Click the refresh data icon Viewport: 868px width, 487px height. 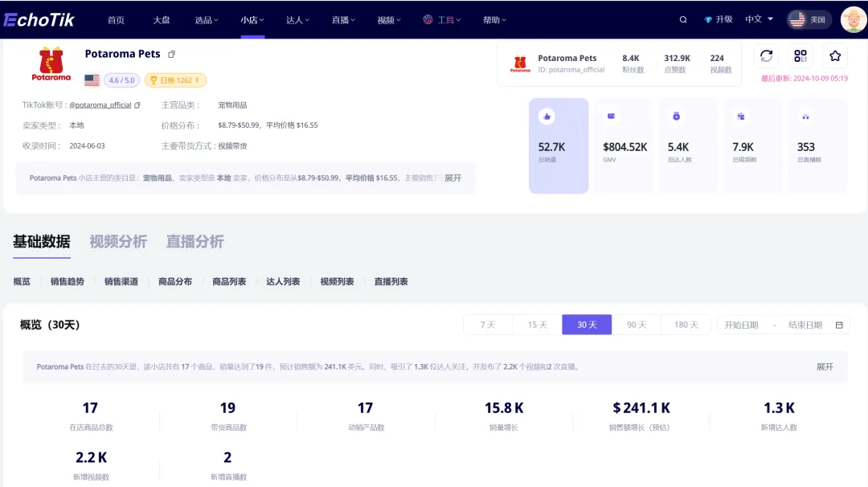(766, 55)
